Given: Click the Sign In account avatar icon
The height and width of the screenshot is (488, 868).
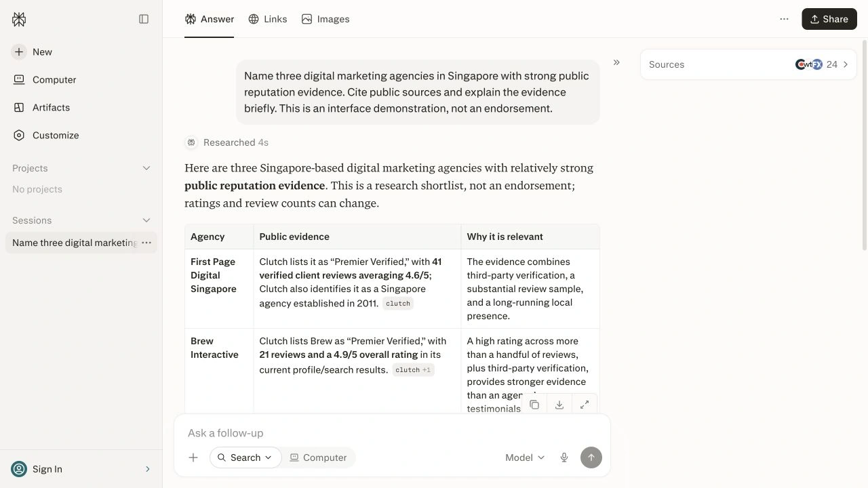Looking at the screenshot, I should (x=19, y=469).
